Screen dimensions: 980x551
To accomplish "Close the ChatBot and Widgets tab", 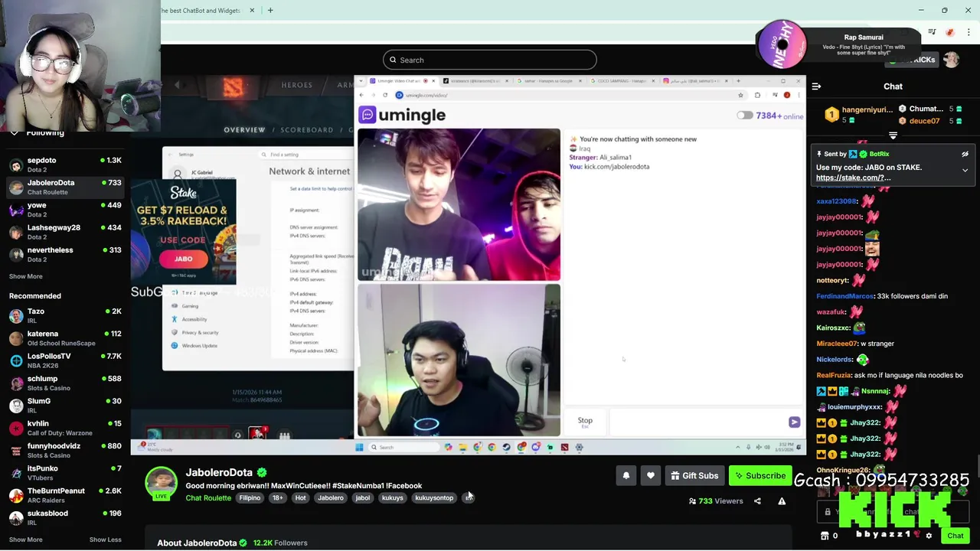I will (252, 11).
